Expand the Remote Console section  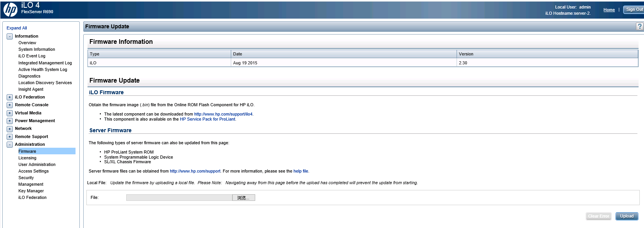point(10,105)
